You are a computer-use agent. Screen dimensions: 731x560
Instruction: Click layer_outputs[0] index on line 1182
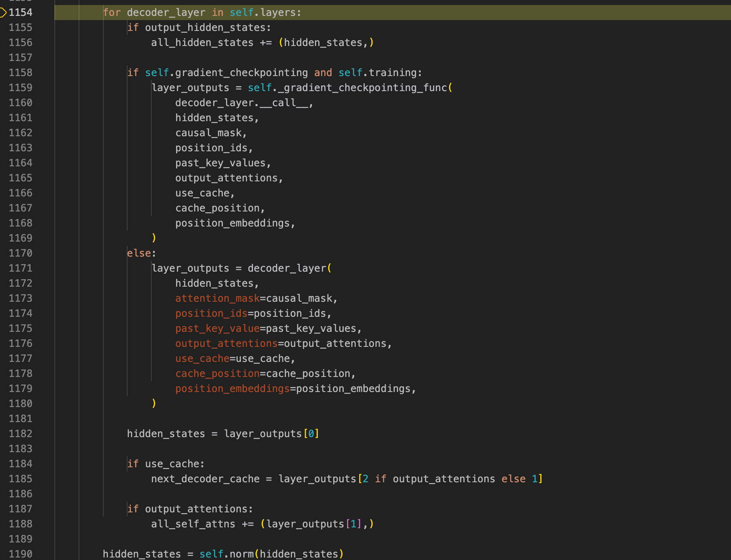coord(311,434)
